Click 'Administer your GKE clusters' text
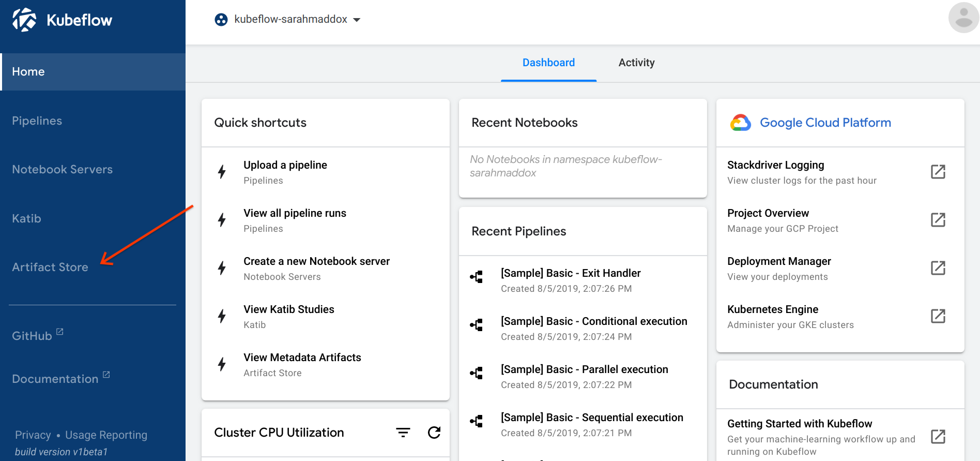 pos(790,325)
